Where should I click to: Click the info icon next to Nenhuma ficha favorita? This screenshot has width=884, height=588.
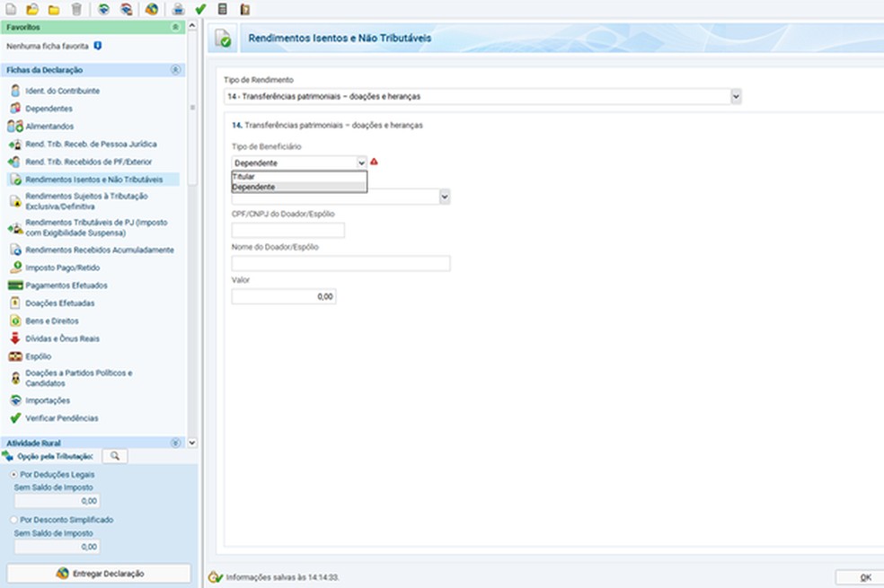tap(98, 46)
